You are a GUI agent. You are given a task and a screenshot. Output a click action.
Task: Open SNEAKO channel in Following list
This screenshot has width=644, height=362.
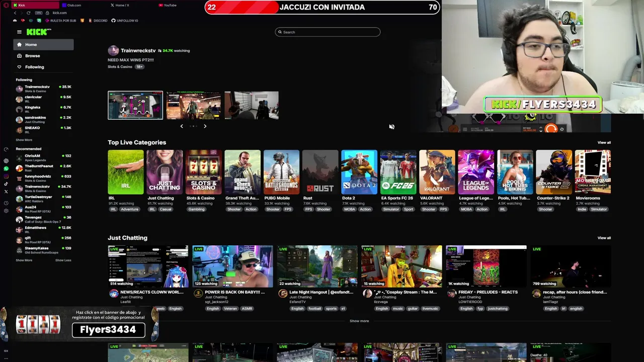pyautogui.click(x=44, y=129)
